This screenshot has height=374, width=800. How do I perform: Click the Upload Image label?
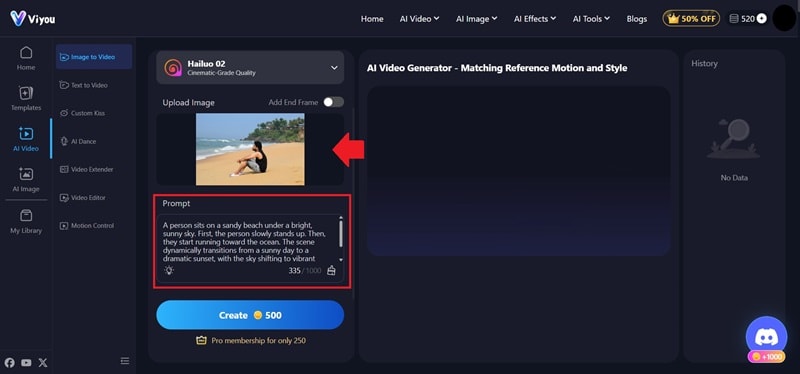pos(188,103)
